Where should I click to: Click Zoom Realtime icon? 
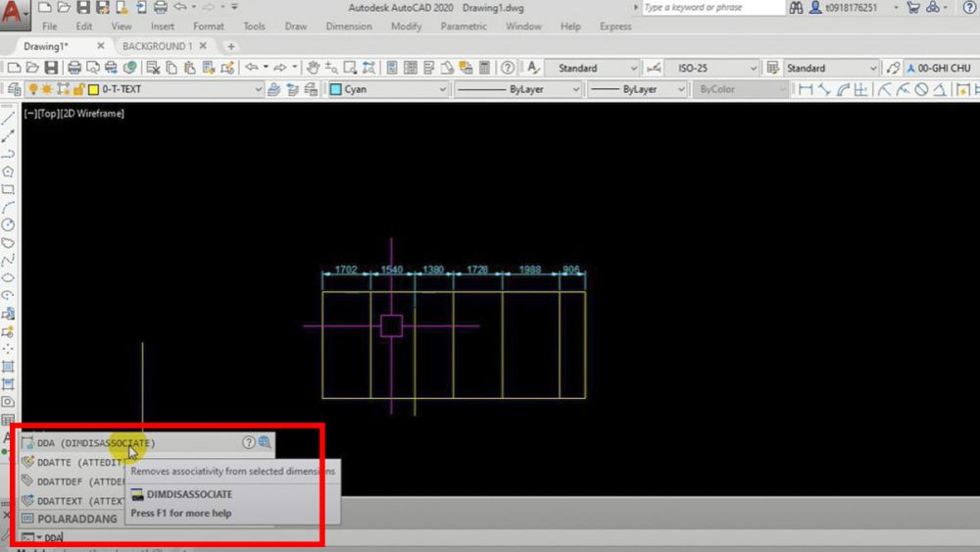331,68
